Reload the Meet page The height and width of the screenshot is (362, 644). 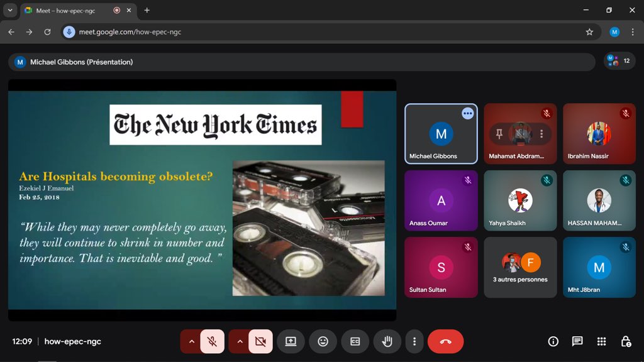[47, 32]
